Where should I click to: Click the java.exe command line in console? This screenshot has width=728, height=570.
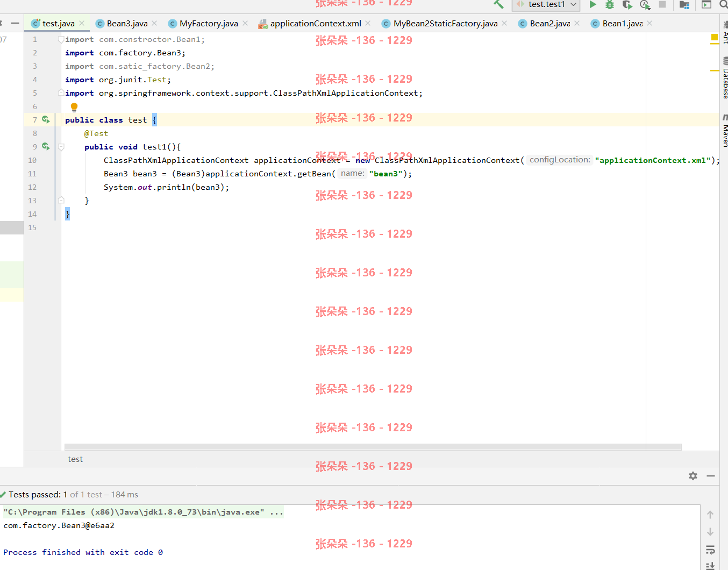coord(143,512)
